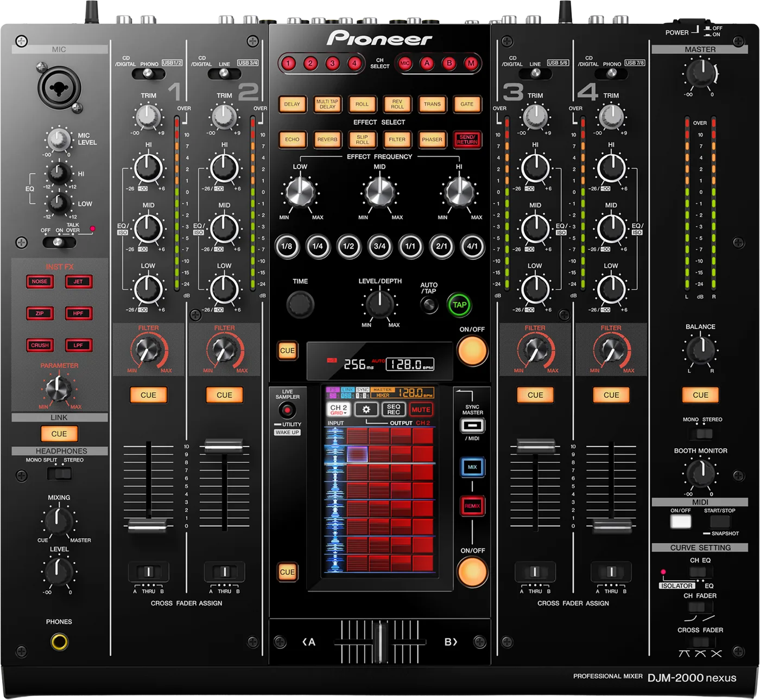Toggle the beat effect ON/OFF orange button

coord(472,351)
